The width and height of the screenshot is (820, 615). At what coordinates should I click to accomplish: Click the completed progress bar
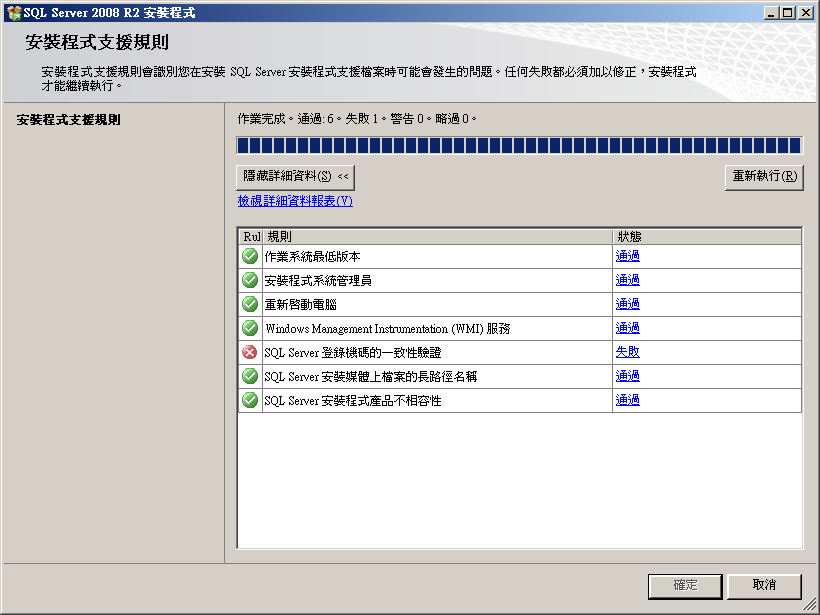519,145
